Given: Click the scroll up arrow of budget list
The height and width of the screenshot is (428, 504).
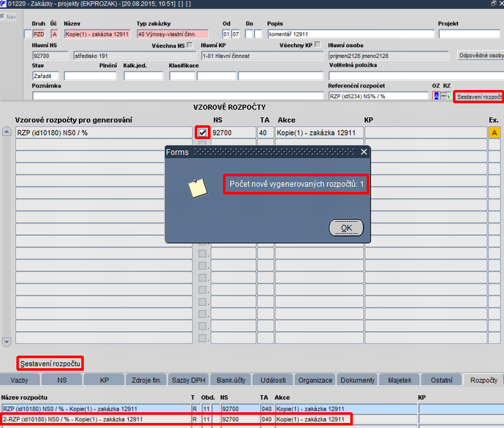Looking at the screenshot, I should click(6, 132).
